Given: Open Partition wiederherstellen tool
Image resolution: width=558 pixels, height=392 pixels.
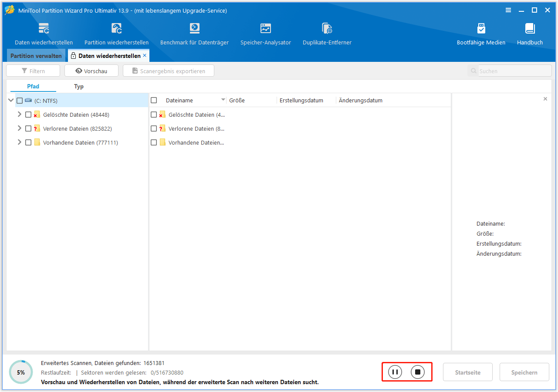Looking at the screenshot, I should (116, 34).
